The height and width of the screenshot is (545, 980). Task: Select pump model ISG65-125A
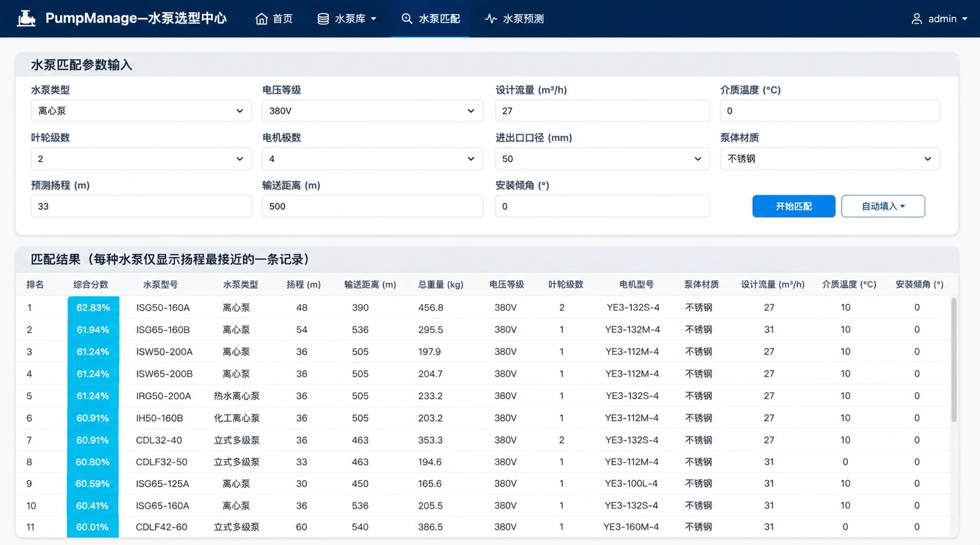(163, 483)
